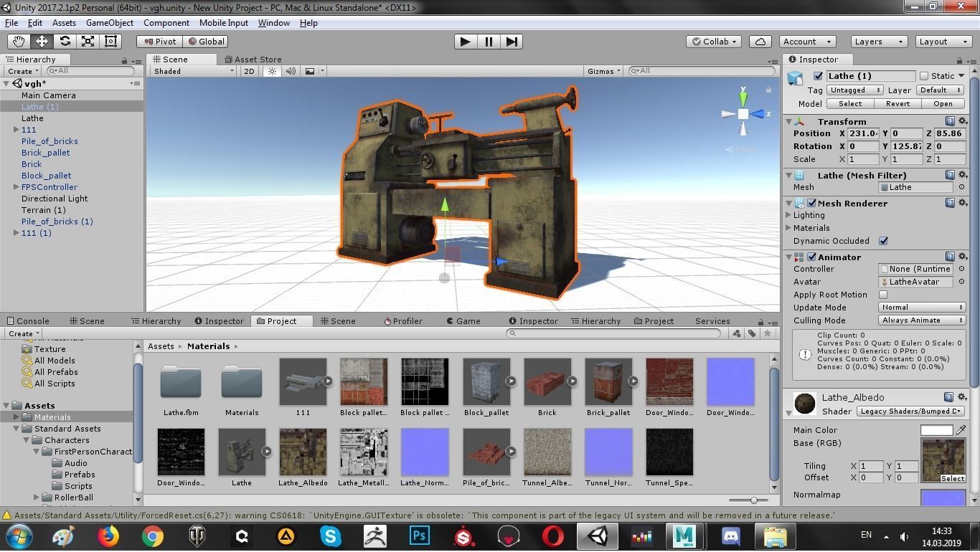This screenshot has height=552, width=980.
Task: Click the Play button
Action: tap(466, 42)
